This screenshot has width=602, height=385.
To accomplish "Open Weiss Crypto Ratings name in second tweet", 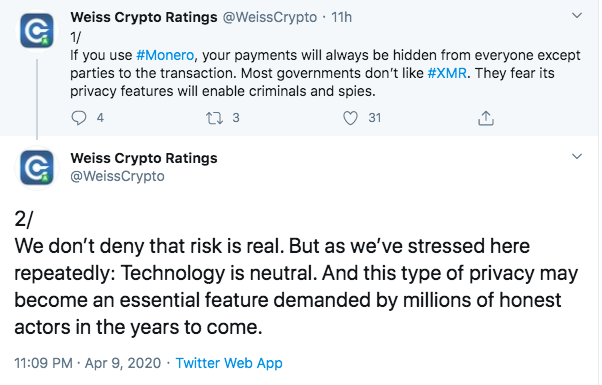I will point(144,158).
